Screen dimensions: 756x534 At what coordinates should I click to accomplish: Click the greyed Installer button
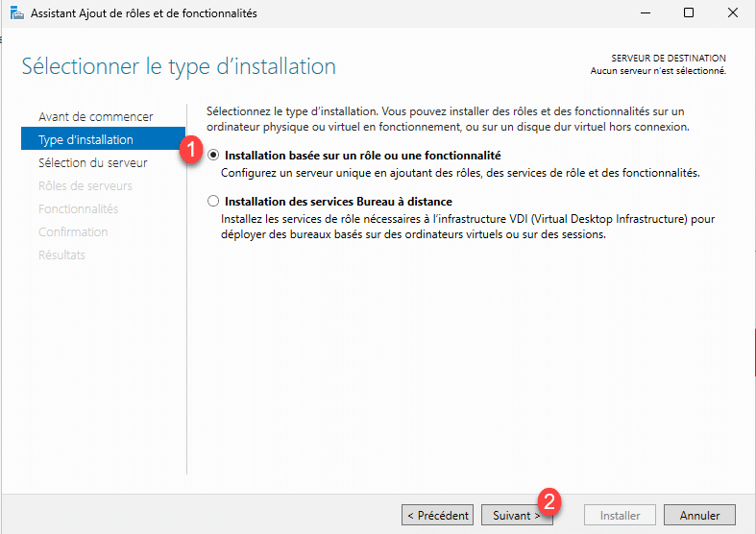[620, 515]
